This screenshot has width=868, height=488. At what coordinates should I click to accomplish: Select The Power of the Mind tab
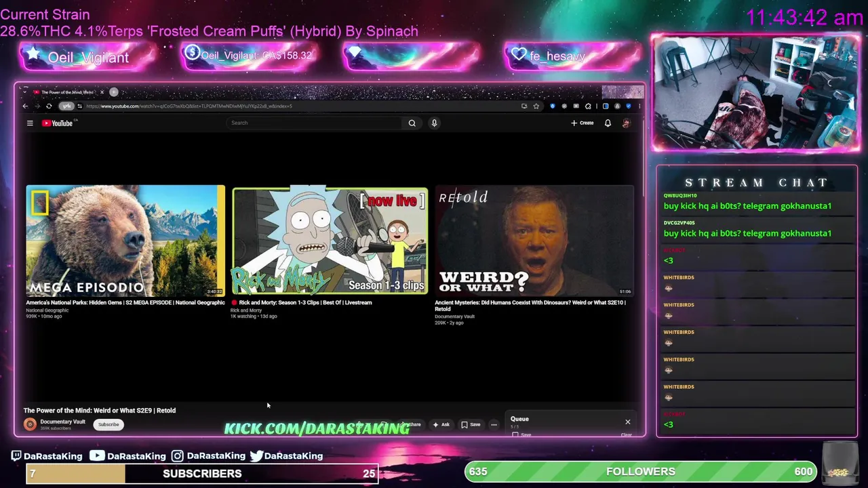[67, 91]
